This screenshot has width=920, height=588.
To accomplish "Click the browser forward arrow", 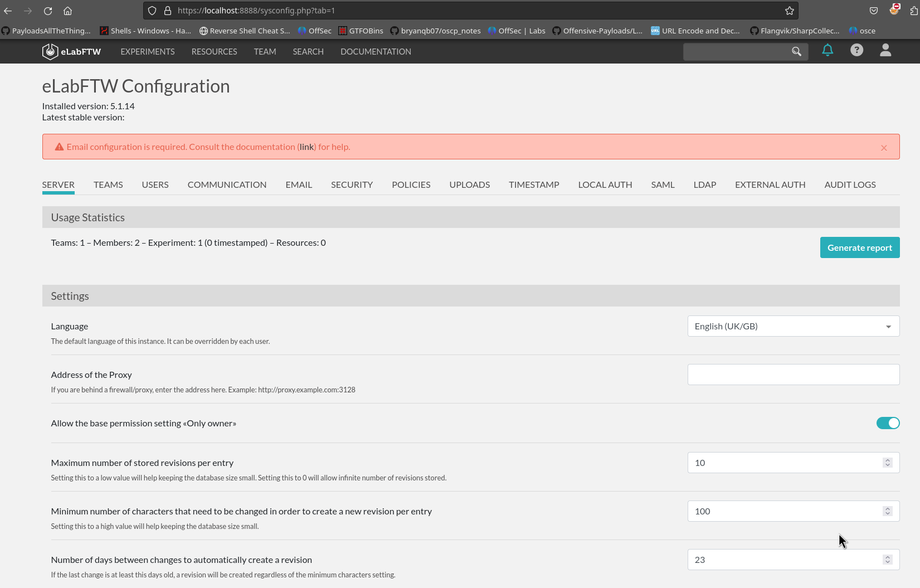I will point(28,11).
